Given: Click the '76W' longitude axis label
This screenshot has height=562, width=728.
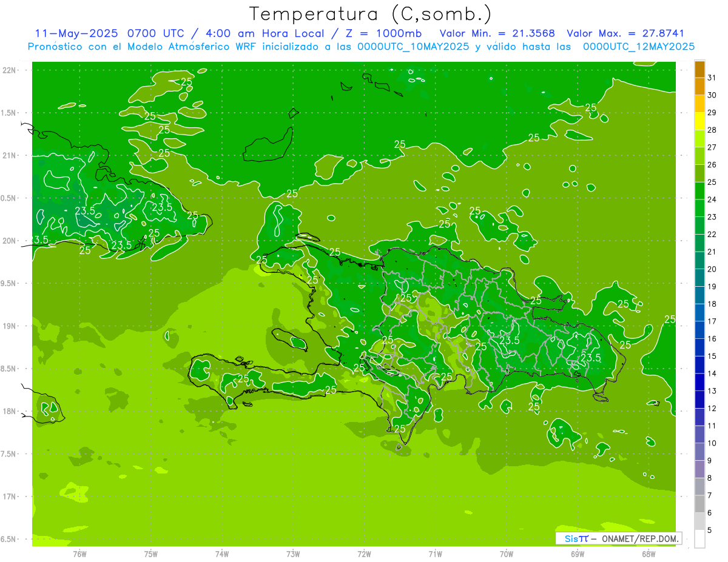Looking at the screenshot, I should (x=79, y=554).
